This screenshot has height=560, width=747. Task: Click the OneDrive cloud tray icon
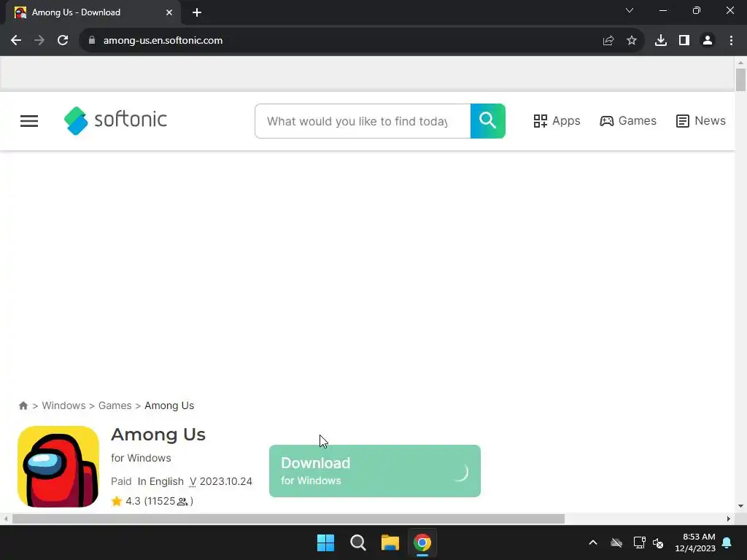coord(616,542)
